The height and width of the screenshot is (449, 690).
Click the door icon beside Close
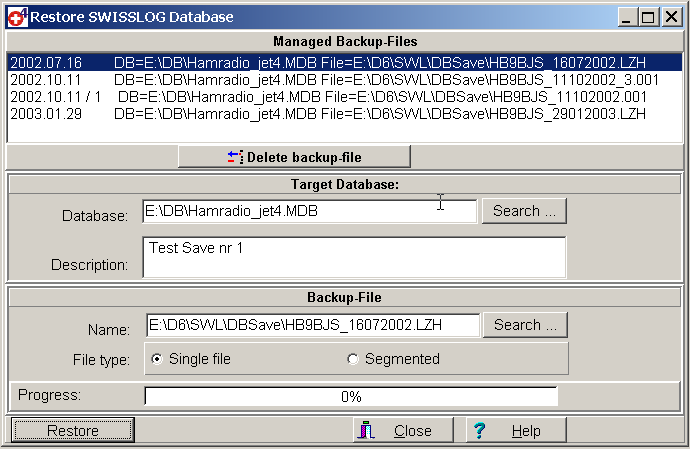366,431
